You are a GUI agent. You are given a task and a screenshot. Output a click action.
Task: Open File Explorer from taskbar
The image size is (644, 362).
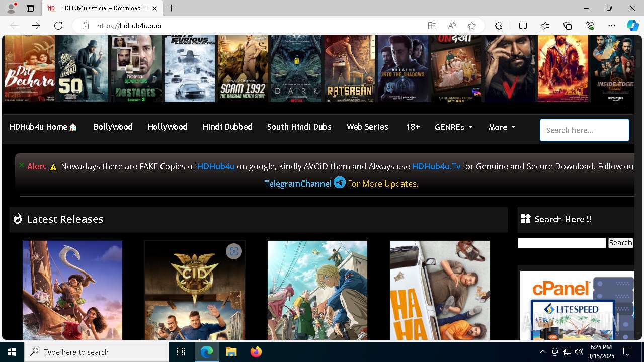(231, 352)
